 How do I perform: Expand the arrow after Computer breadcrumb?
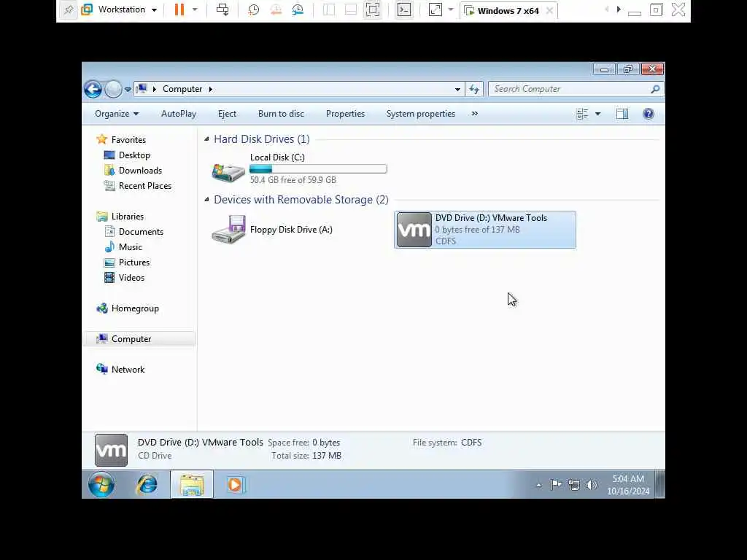pos(211,89)
